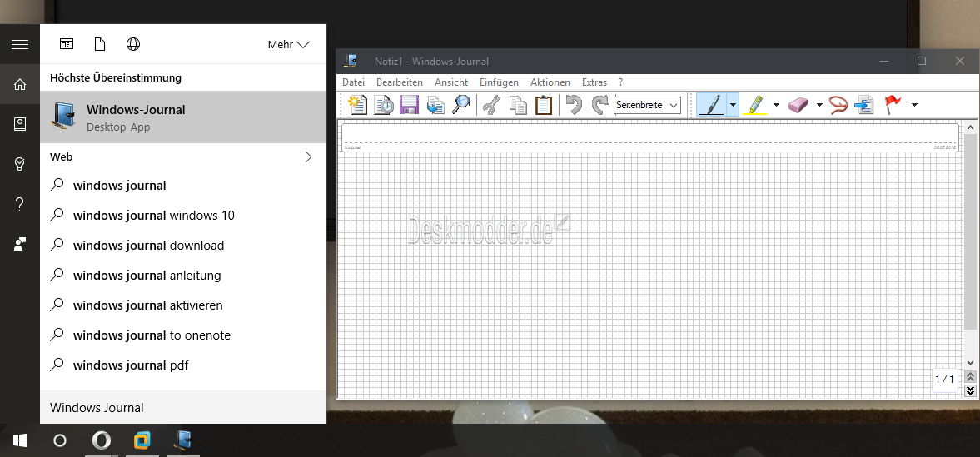Select 'windows journal pdf' suggestion
The image size is (980, 457).
pyautogui.click(x=183, y=365)
